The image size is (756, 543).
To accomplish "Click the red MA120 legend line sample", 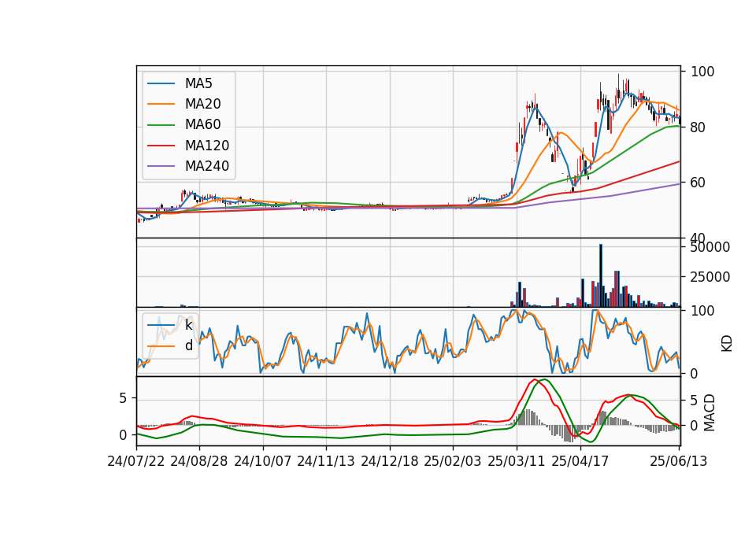I will [161, 146].
